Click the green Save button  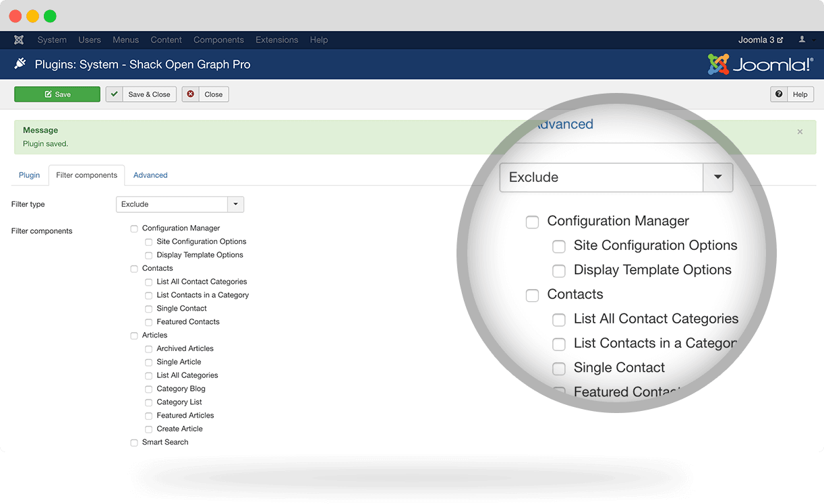click(57, 94)
